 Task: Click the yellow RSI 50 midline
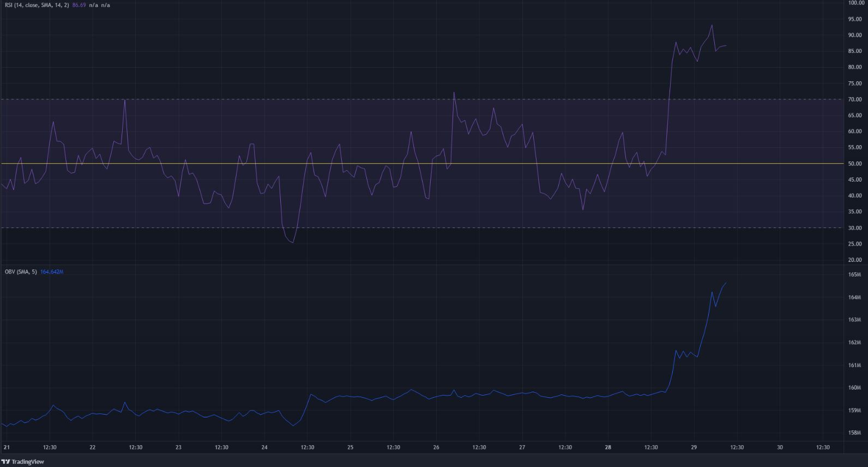point(382,164)
